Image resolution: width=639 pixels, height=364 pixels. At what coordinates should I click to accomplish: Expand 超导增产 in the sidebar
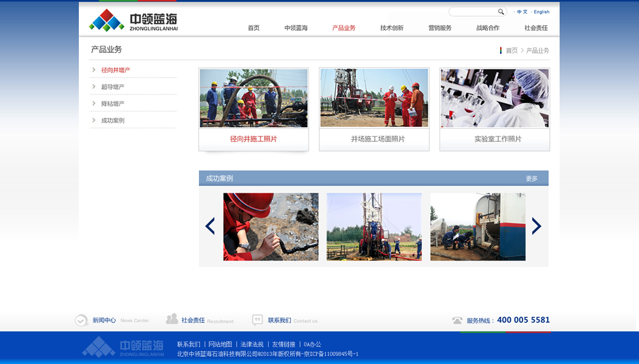112,87
